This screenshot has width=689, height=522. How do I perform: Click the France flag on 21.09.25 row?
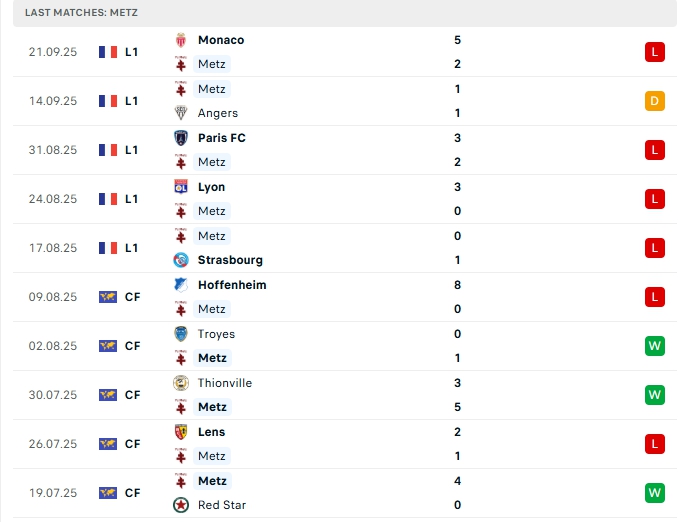click(x=108, y=52)
